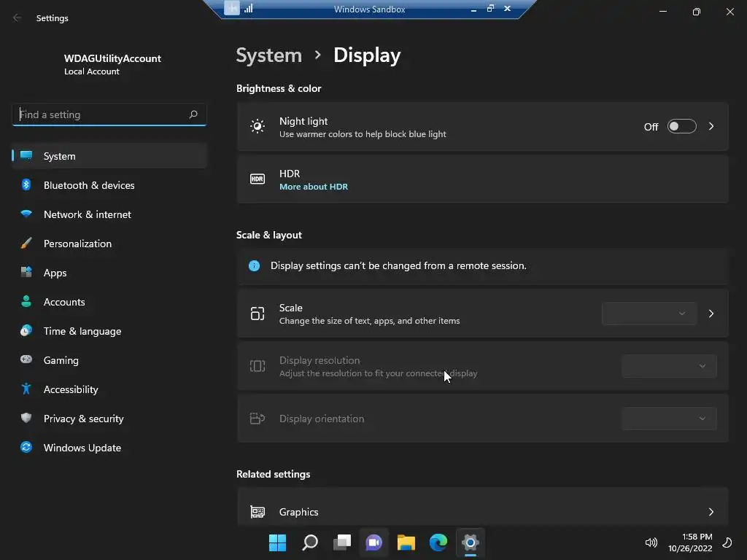The height and width of the screenshot is (560, 747).
Task: Expand the Scale options chevron
Action: (711, 314)
